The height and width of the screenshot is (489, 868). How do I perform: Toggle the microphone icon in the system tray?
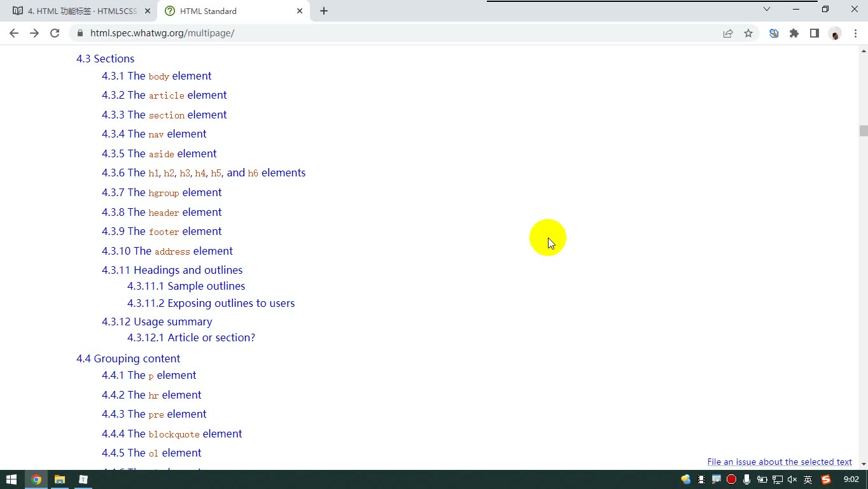pyautogui.click(x=746, y=479)
